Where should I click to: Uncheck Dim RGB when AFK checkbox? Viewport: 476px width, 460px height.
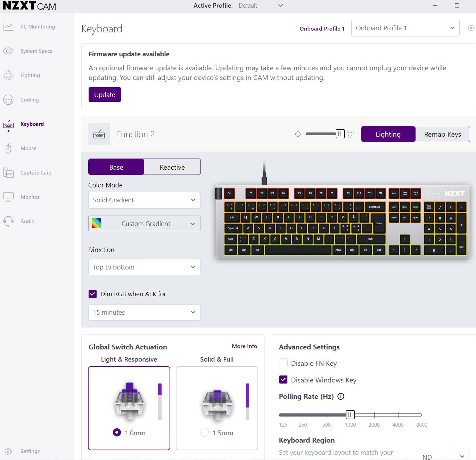pos(92,294)
